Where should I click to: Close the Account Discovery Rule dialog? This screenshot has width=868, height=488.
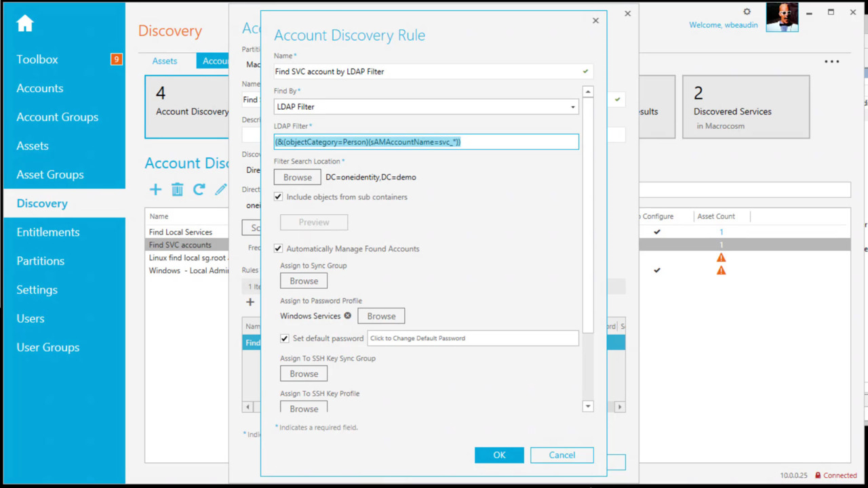[x=595, y=21]
